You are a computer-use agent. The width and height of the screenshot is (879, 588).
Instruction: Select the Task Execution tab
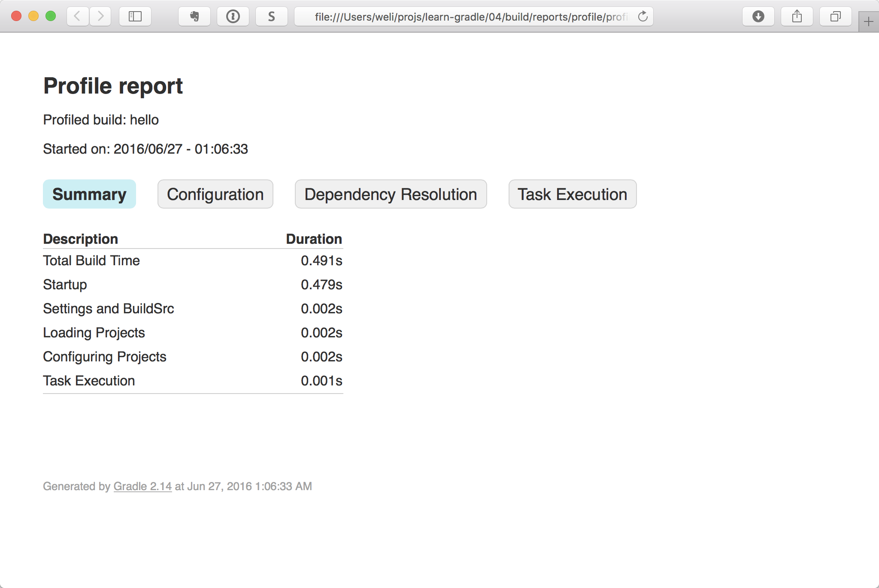click(x=572, y=194)
